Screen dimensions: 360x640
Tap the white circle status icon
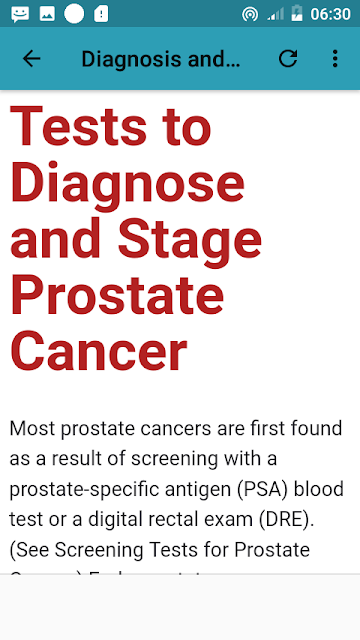click(x=74, y=14)
